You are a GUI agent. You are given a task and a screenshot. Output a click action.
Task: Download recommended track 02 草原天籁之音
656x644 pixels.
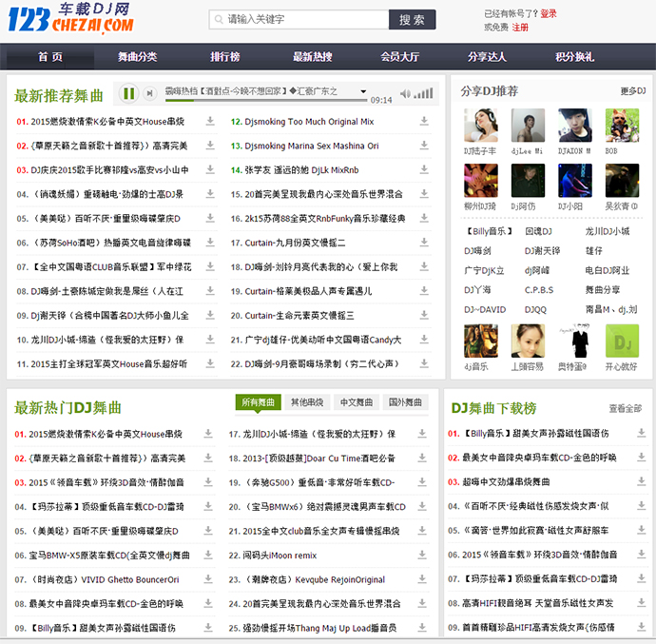210,146
